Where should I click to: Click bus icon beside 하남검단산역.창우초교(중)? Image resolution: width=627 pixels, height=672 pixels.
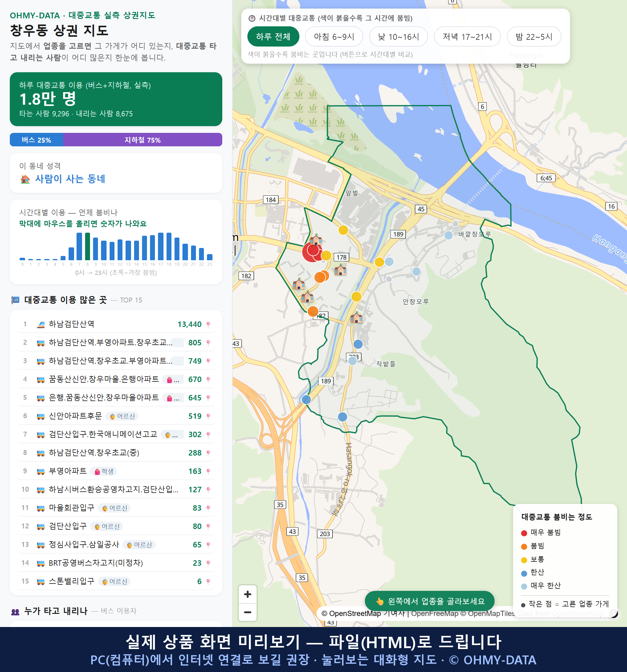(40, 453)
